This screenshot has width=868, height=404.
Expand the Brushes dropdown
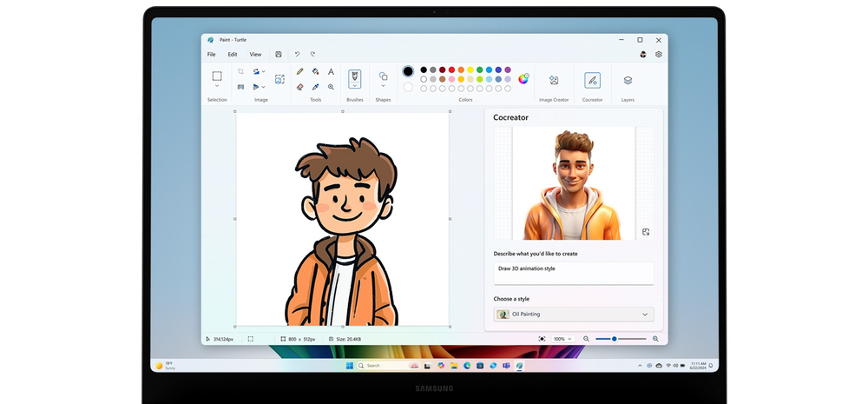click(355, 85)
